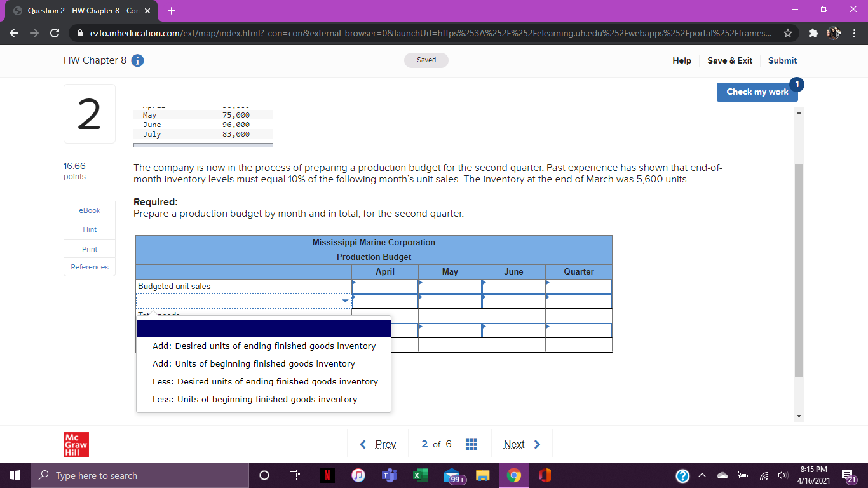868x488 pixels.
Task: Open Netflix from the taskbar
Action: (327, 475)
